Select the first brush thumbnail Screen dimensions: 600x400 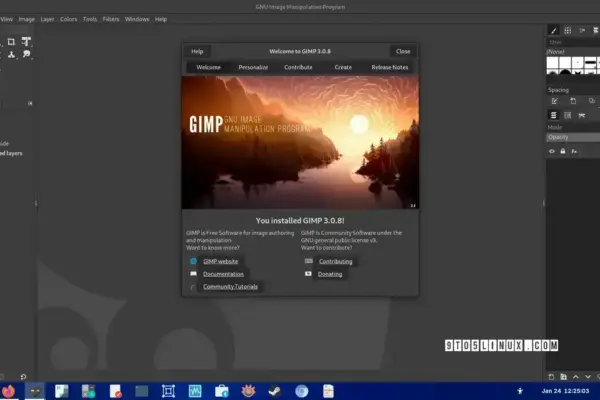coord(552,62)
